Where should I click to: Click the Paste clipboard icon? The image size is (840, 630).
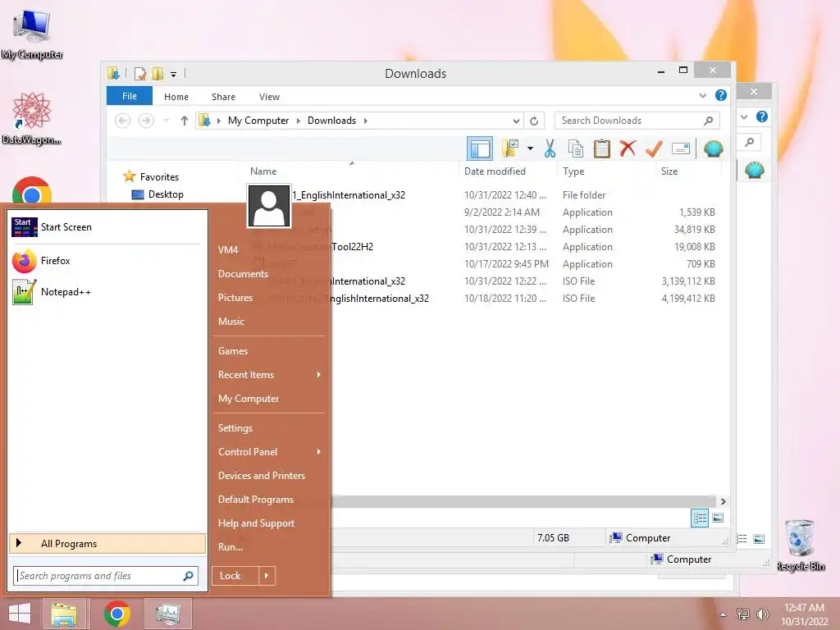point(601,148)
